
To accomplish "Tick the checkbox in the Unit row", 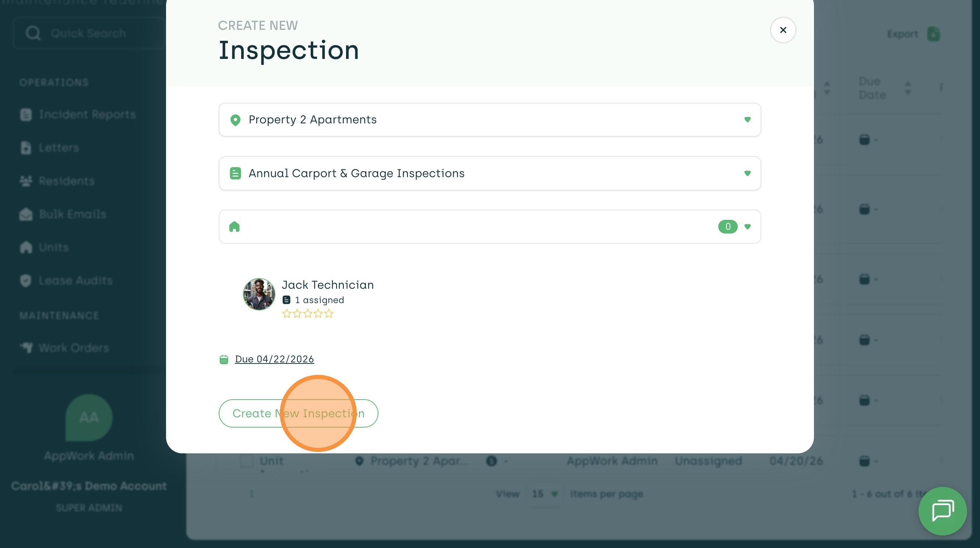I will pos(247,461).
